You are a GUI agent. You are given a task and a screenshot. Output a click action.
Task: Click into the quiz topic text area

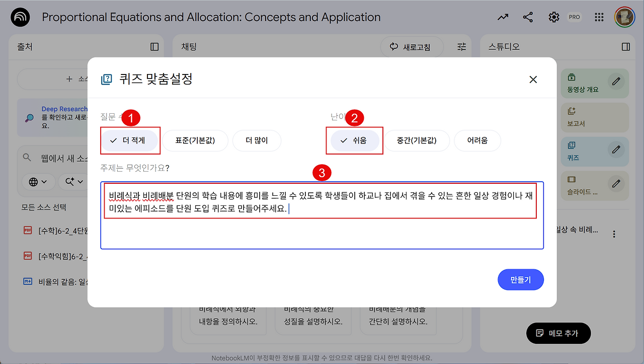tap(322, 215)
